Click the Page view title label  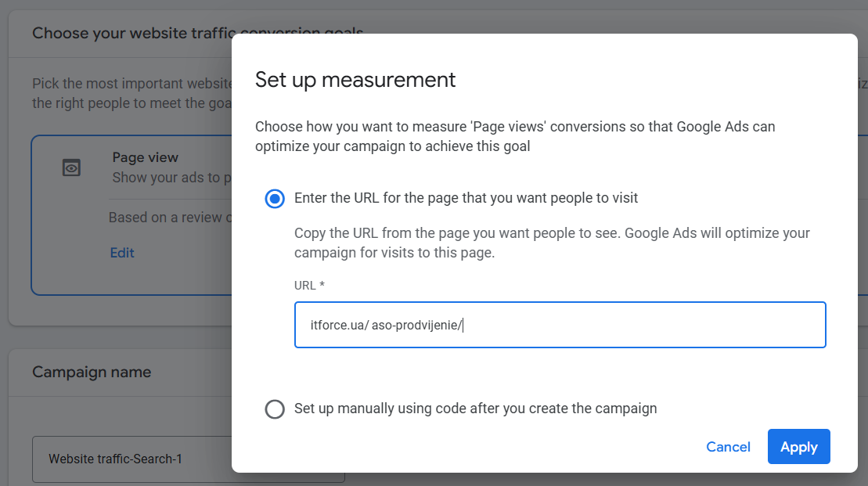pyautogui.click(x=145, y=157)
